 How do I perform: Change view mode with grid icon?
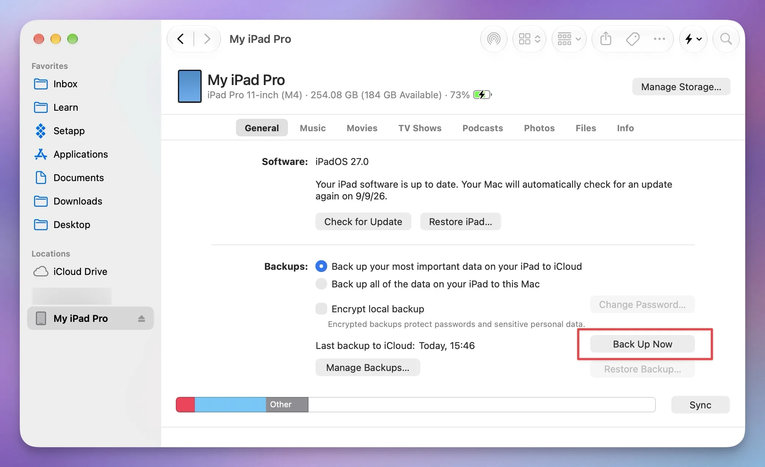click(529, 39)
